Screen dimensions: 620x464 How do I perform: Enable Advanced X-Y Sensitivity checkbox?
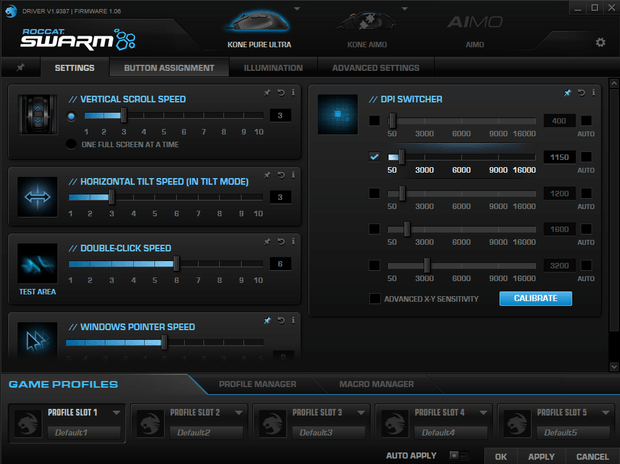(x=374, y=299)
